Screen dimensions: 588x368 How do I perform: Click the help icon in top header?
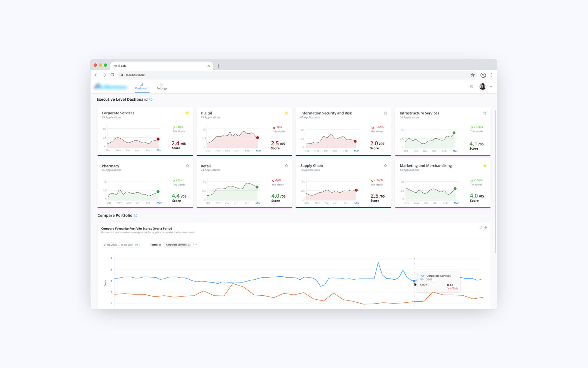point(472,86)
